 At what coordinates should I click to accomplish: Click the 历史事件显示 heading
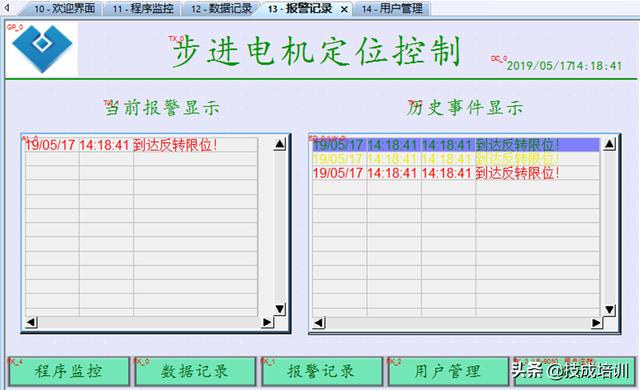(465, 108)
